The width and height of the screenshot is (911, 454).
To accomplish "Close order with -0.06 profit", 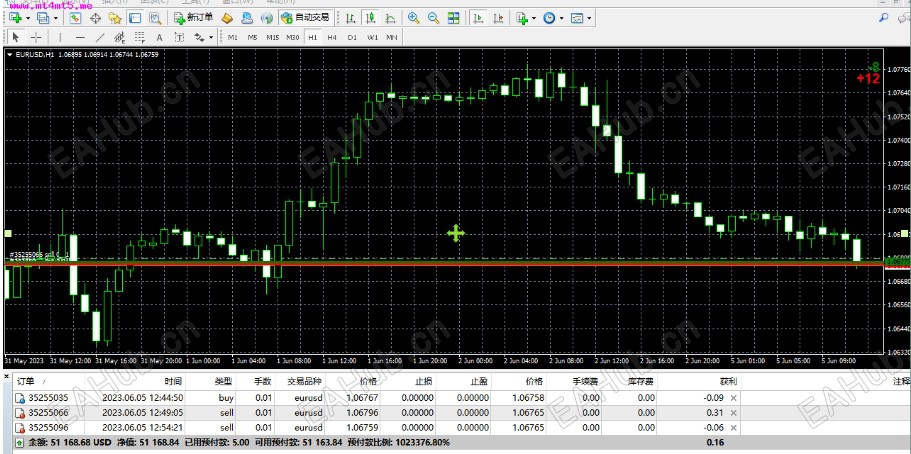I will click(733, 428).
